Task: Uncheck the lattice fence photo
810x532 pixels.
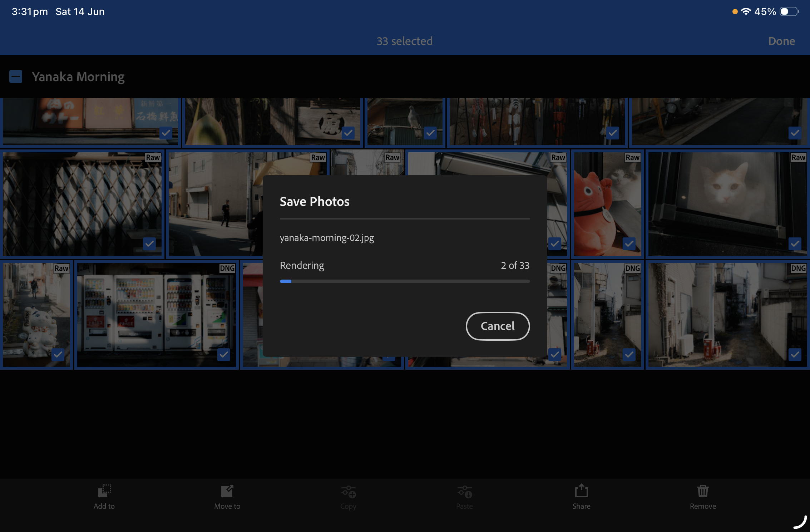Action: point(149,243)
